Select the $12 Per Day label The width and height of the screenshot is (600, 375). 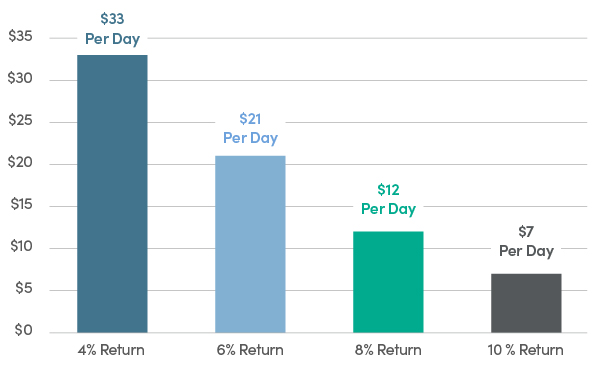click(x=388, y=200)
